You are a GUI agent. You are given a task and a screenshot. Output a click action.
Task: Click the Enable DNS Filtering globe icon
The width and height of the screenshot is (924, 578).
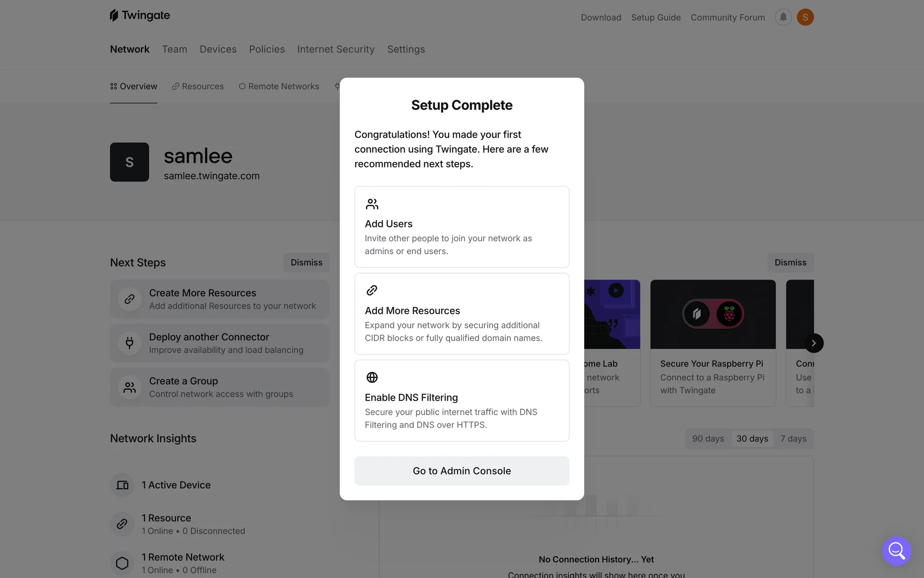tap(372, 377)
